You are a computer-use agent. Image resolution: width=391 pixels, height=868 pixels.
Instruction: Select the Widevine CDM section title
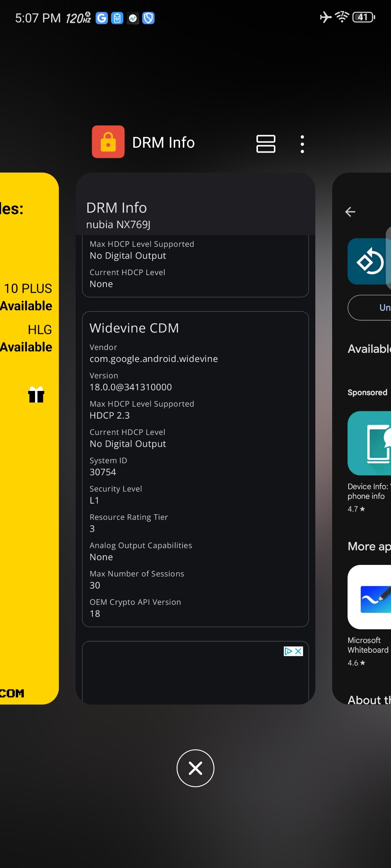(134, 328)
